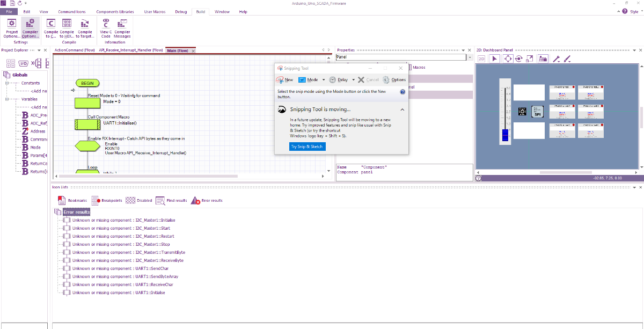The image size is (644, 329).
Task: Close the Main (Flow) tab
Action: [193, 50]
